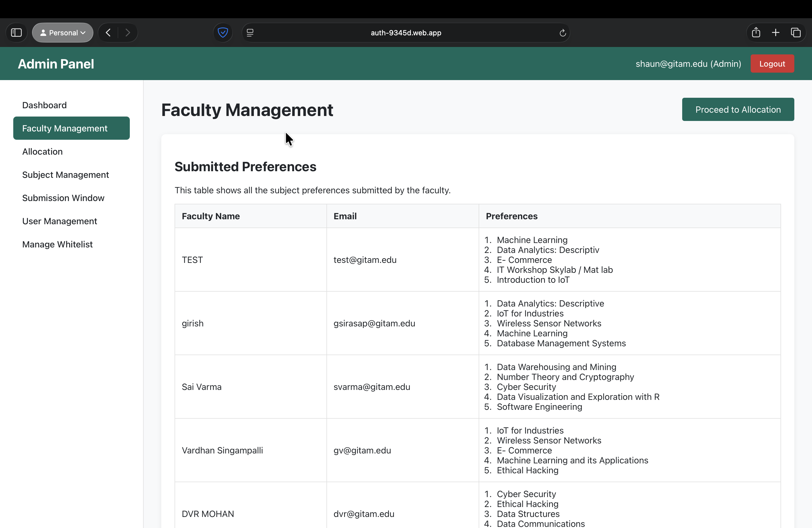Open the share sheet icon
The height and width of the screenshot is (528, 812).
(x=756, y=33)
